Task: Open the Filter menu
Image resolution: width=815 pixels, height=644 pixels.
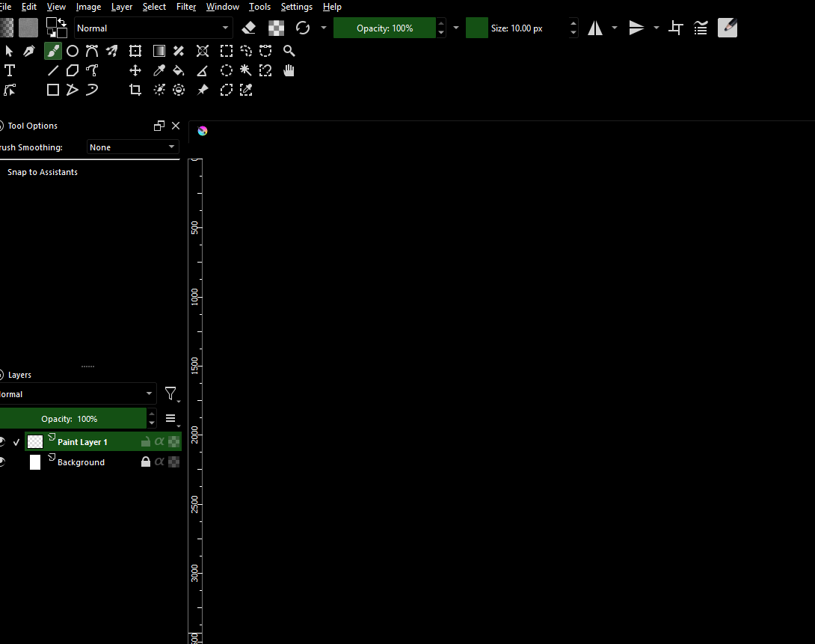Action: click(x=186, y=7)
